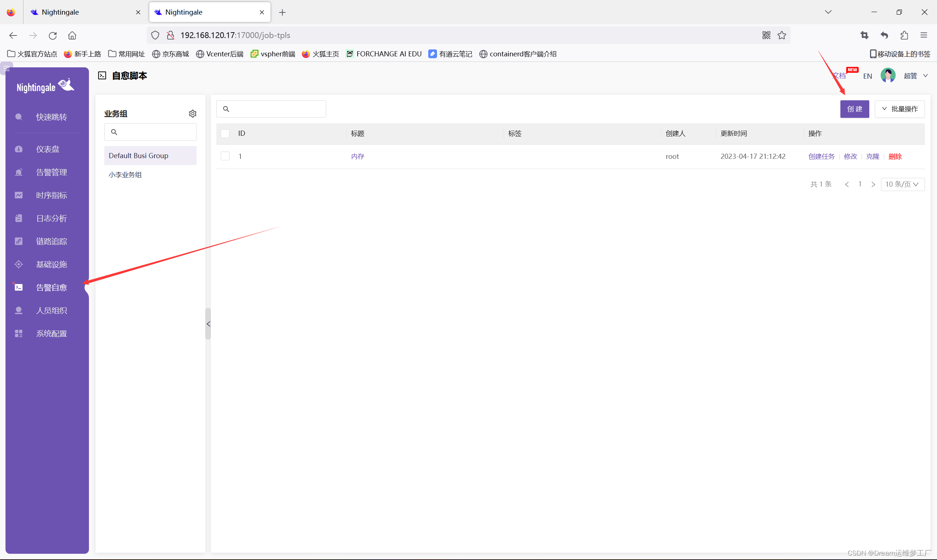Click the script table search input field
This screenshot has width=937, height=560.
(276, 109)
